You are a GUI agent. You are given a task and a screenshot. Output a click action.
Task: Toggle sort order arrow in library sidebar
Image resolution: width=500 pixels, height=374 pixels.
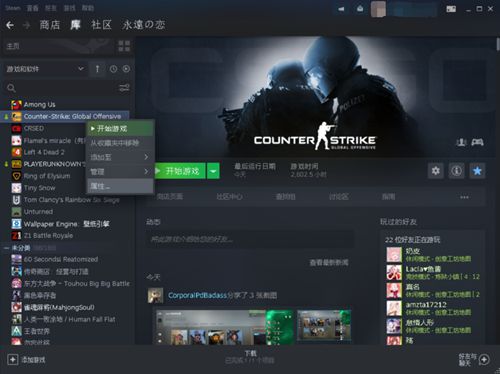97,69
